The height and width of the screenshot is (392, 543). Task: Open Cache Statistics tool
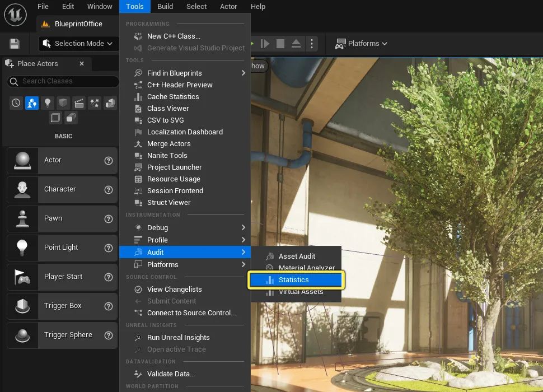tap(185, 97)
